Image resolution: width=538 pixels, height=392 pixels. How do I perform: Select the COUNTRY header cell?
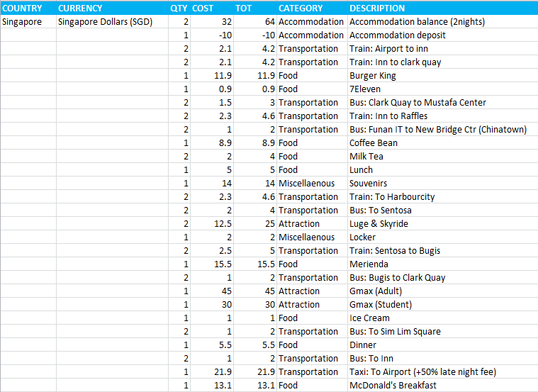tap(28, 8)
